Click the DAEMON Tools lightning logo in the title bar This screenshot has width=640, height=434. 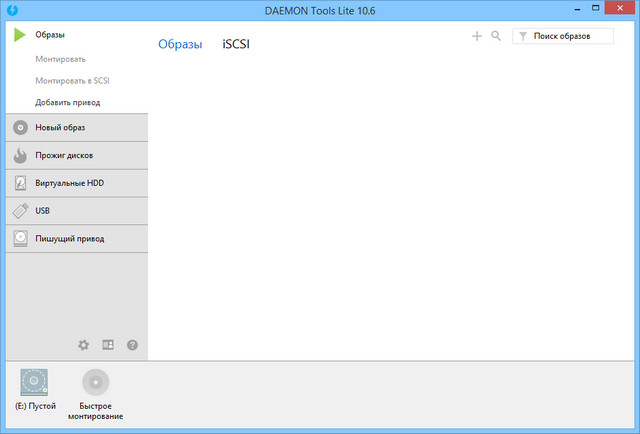pyautogui.click(x=13, y=10)
